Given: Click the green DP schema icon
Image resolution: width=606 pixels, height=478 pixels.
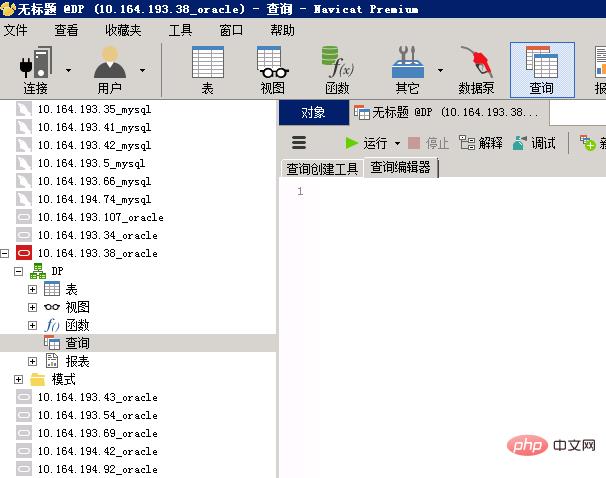Looking at the screenshot, I should click(x=38, y=271).
